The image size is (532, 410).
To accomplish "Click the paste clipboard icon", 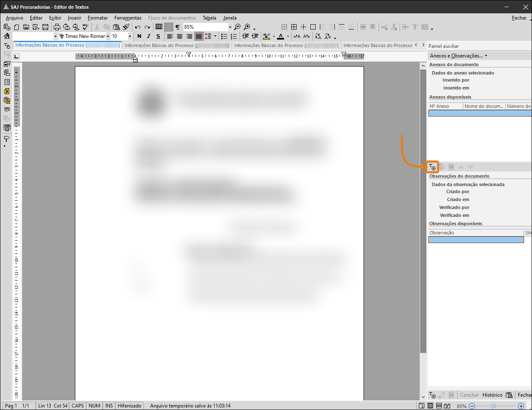I will (116, 27).
